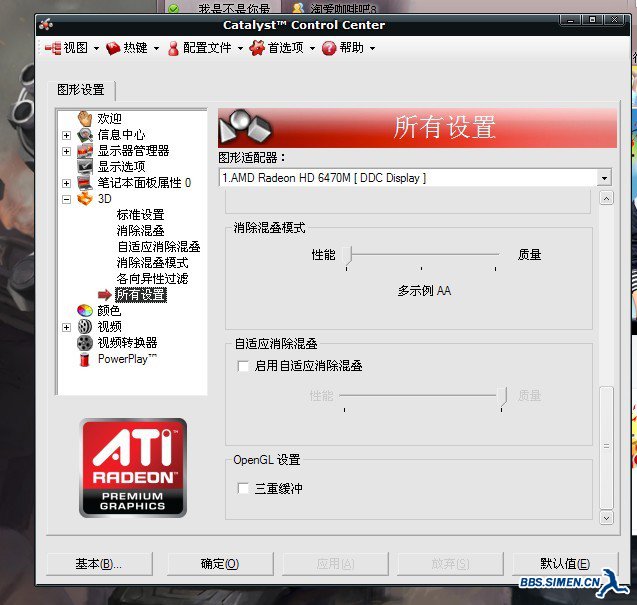The height and width of the screenshot is (605, 637).
Task: Open the 首选项 menu label
Action: pyautogui.click(x=286, y=48)
